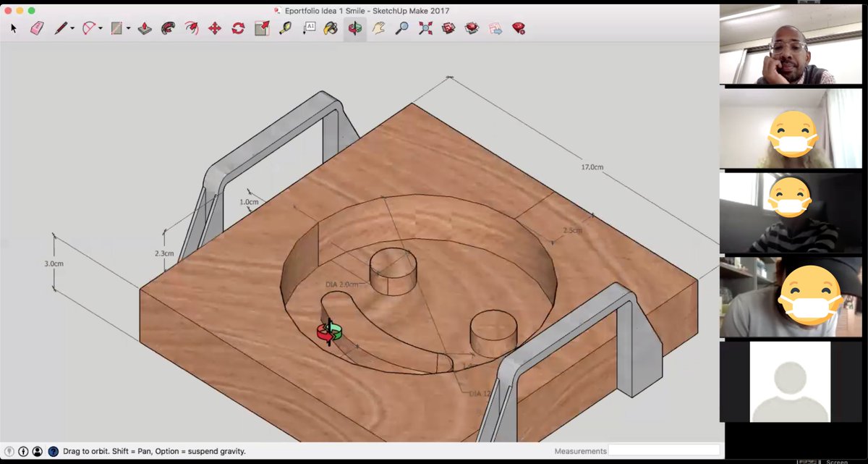Select the Push/Pull tool
The image size is (868, 464).
point(145,28)
